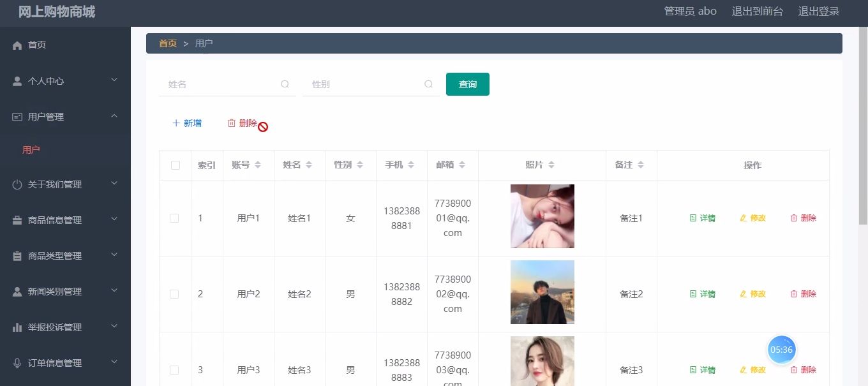Click email cell 773890001@qq.com
This screenshot has width=868, height=386.
(453, 218)
